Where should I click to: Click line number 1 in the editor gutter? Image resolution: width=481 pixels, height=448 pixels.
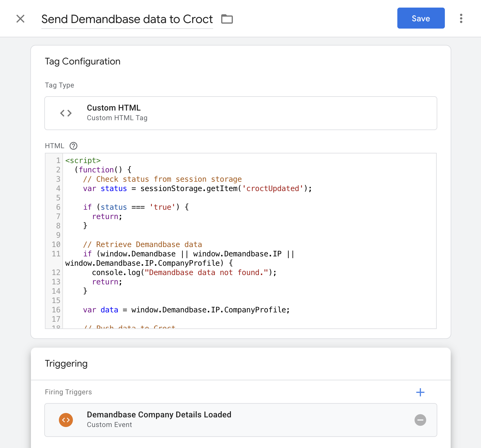click(58, 160)
